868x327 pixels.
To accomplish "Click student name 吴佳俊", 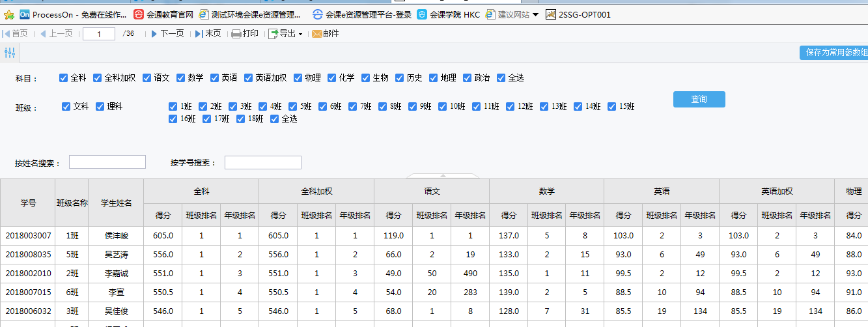I will tap(116, 311).
